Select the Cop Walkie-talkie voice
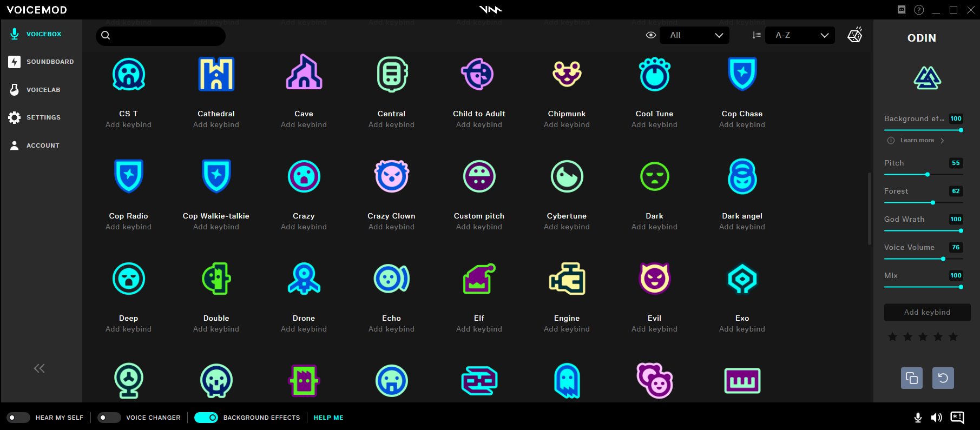The height and width of the screenshot is (430, 980). coord(216,176)
